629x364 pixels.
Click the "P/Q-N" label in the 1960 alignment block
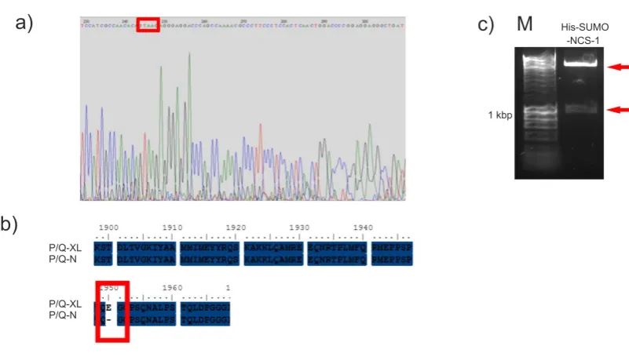pyautogui.click(x=63, y=315)
